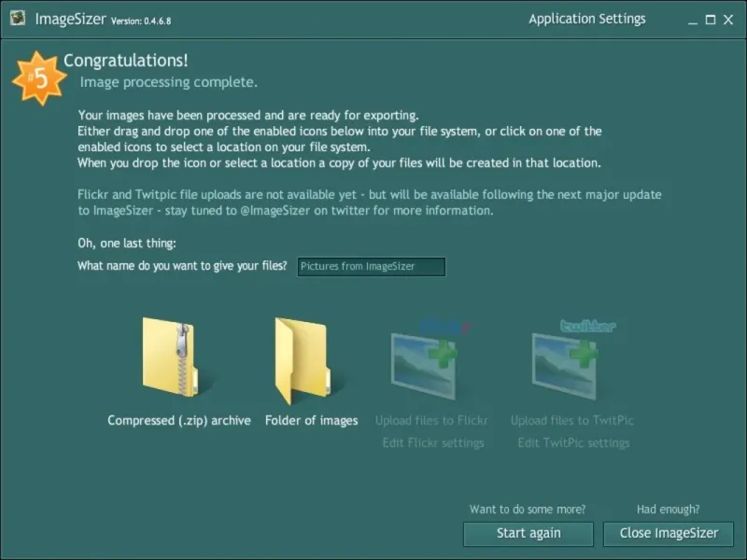747x560 pixels.
Task: Select the "Compressed (.zip) archive" label
Action: (x=179, y=421)
